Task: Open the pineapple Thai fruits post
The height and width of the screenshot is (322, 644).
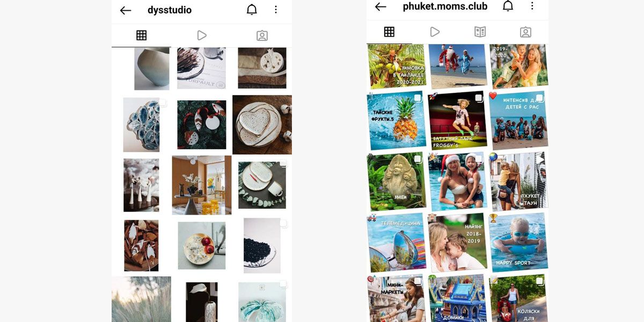Action: [397, 121]
